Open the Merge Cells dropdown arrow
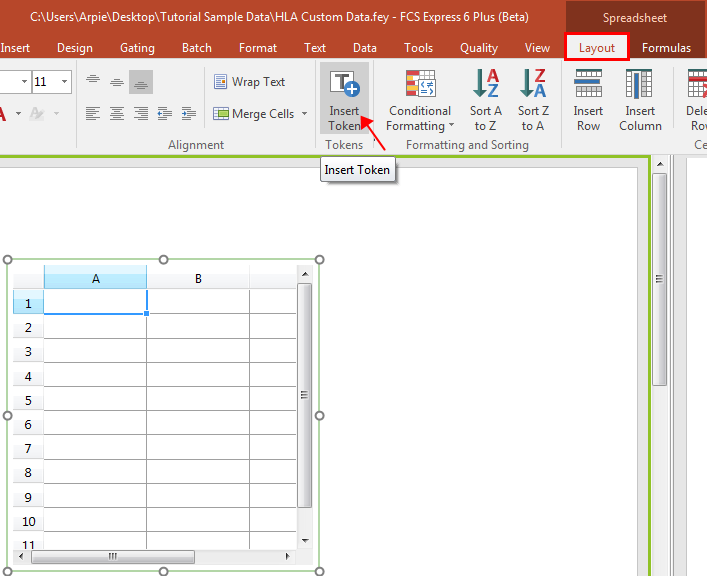 (304, 114)
